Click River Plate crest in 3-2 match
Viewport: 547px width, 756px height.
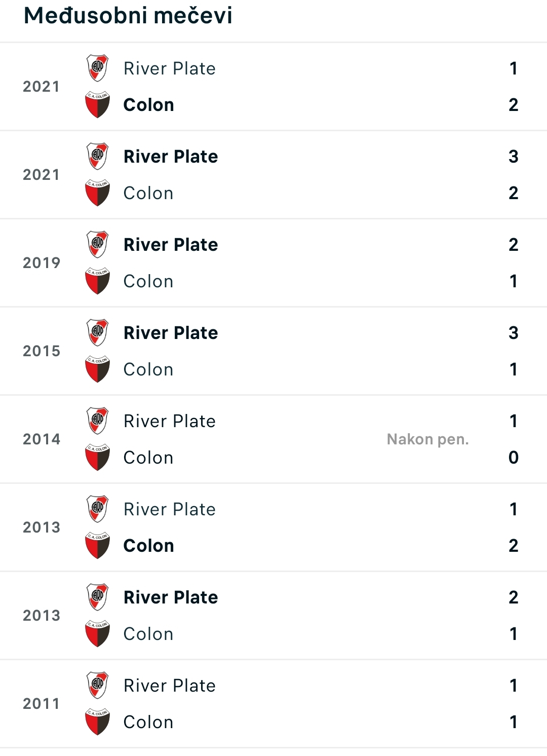pos(97,157)
